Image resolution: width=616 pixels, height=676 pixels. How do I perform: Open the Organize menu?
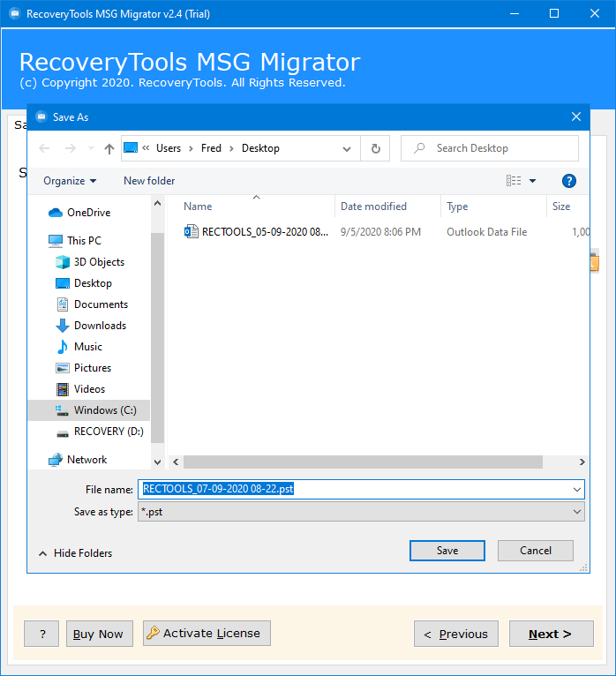[x=70, y=181]
